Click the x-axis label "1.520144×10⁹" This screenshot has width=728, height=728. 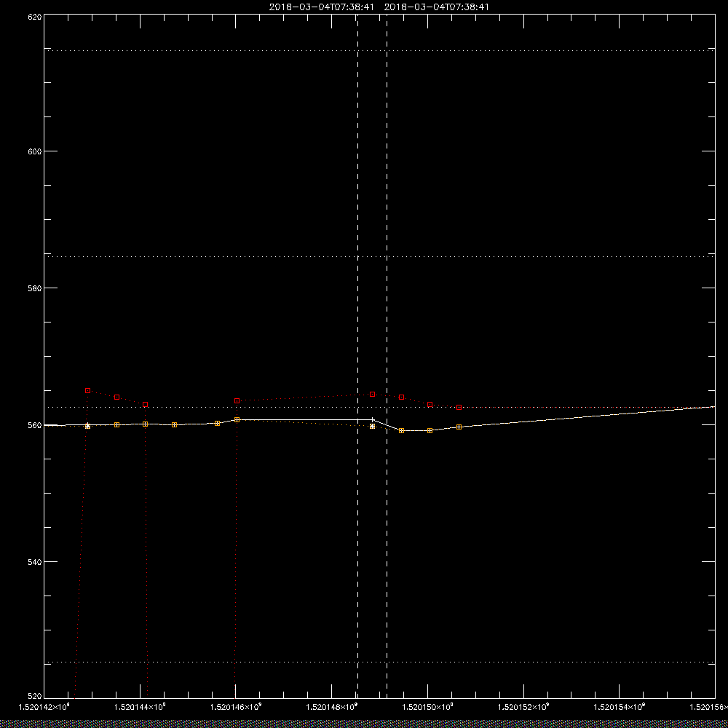pos(140,707)
